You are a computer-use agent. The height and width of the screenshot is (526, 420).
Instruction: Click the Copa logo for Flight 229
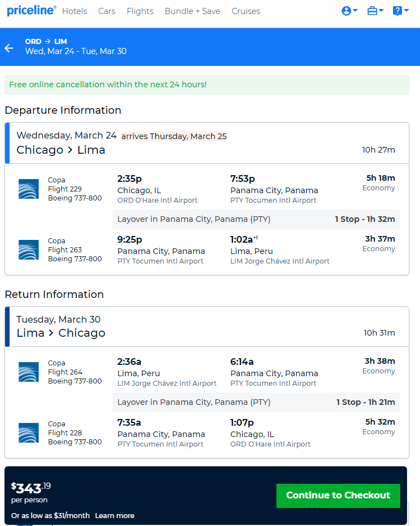[x=29, y=189]
